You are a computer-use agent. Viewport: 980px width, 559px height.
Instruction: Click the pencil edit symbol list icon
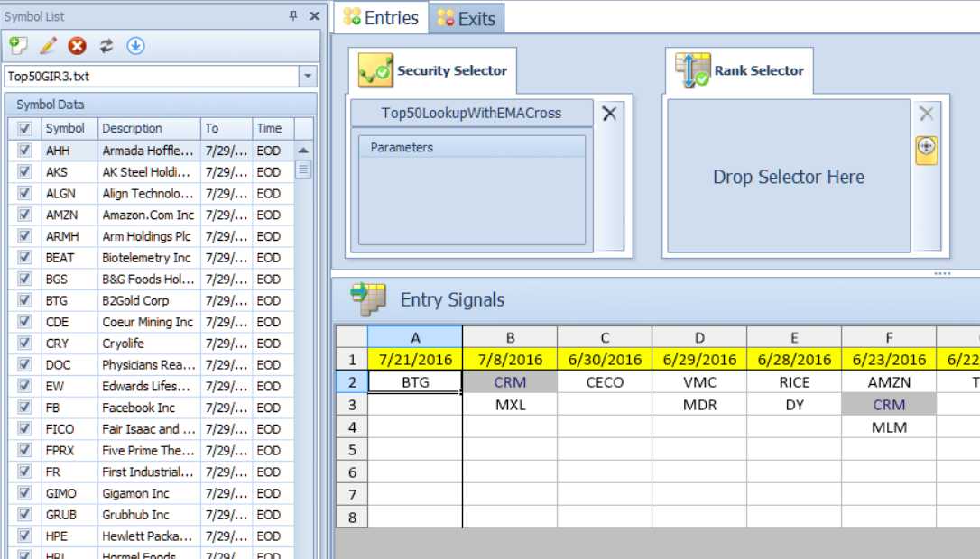(x=48, y=46)
